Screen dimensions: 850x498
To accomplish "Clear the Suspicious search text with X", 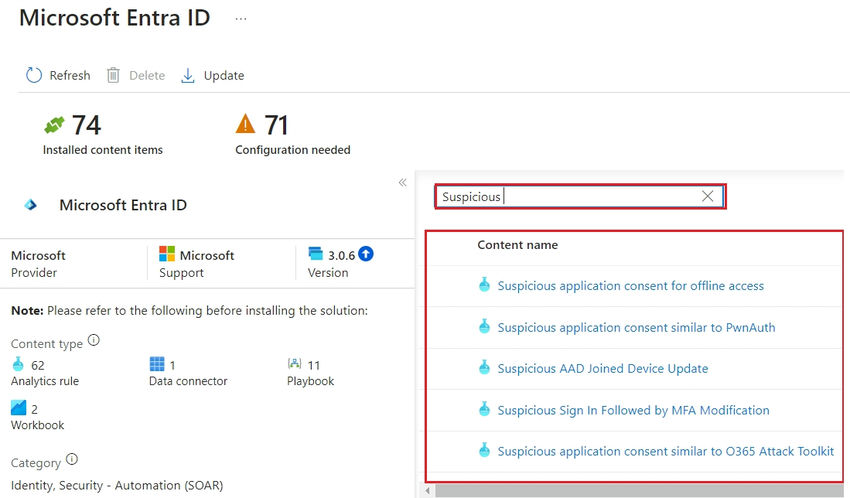I will coord(708,196).
